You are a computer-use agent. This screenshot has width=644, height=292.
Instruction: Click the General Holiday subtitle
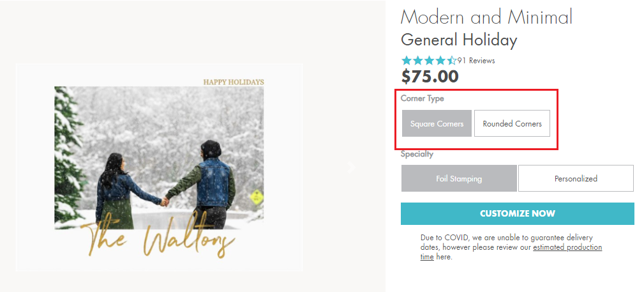click(x=459, y=40)
